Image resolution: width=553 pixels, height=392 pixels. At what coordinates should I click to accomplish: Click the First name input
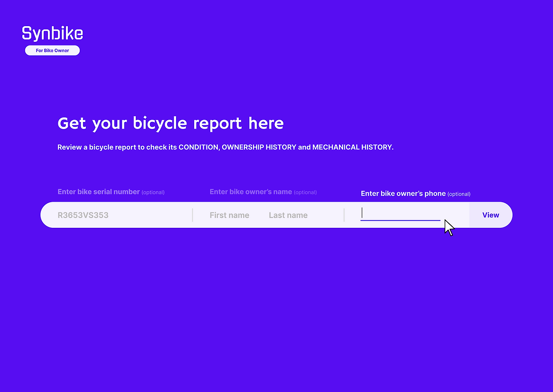[x=229, y=215]
